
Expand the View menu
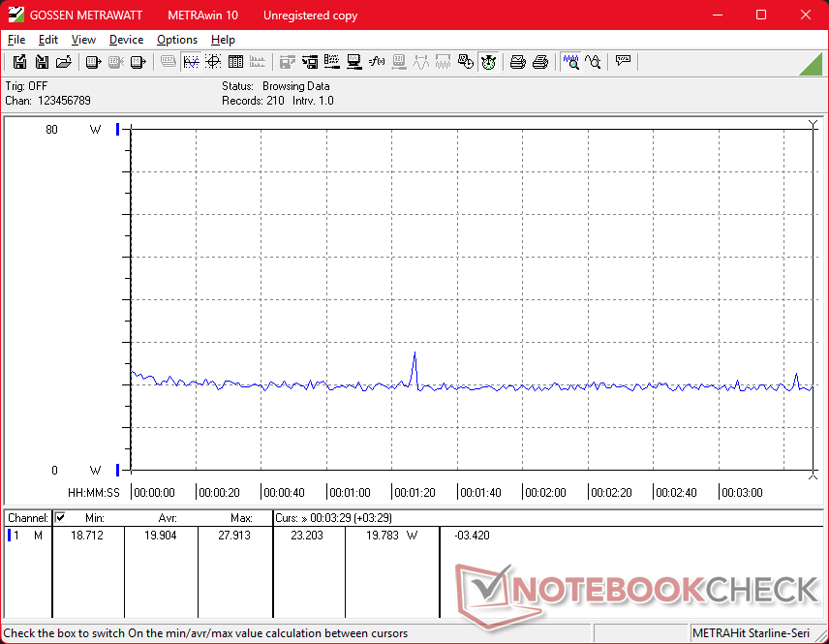pos(83,40)
